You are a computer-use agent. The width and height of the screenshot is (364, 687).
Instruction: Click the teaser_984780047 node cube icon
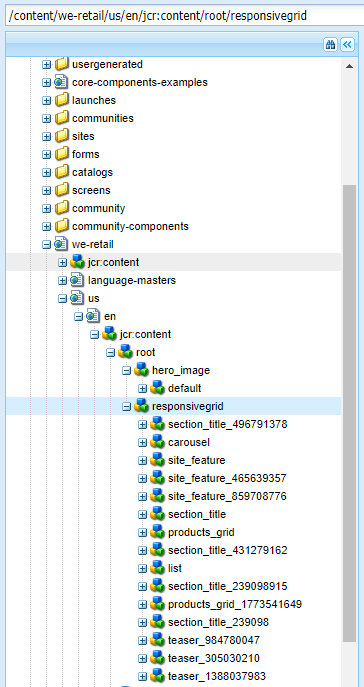tap(157, 640)
